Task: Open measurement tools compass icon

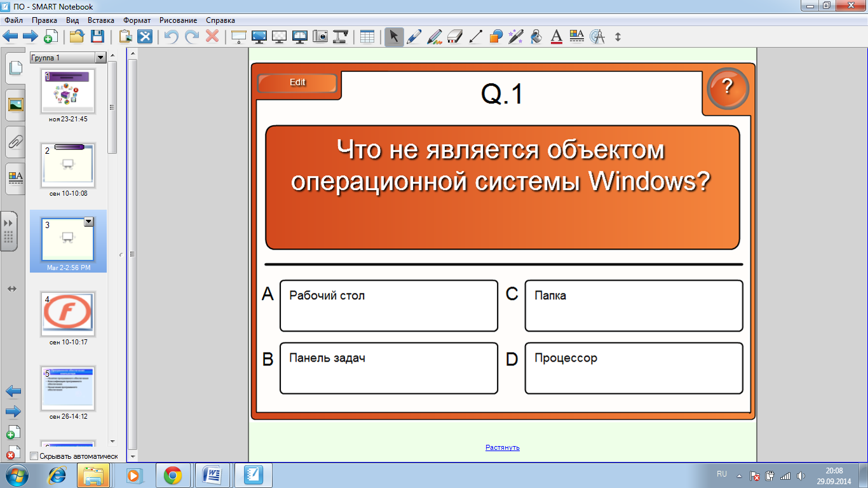Action: coord(597,36)
